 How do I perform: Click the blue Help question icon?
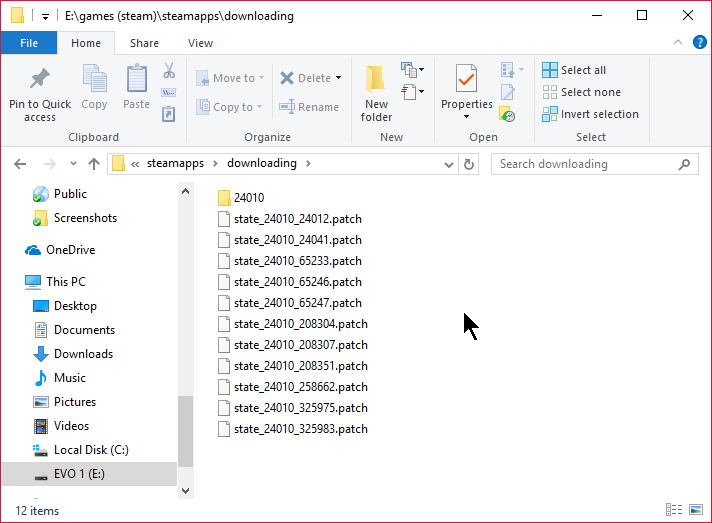700,42
